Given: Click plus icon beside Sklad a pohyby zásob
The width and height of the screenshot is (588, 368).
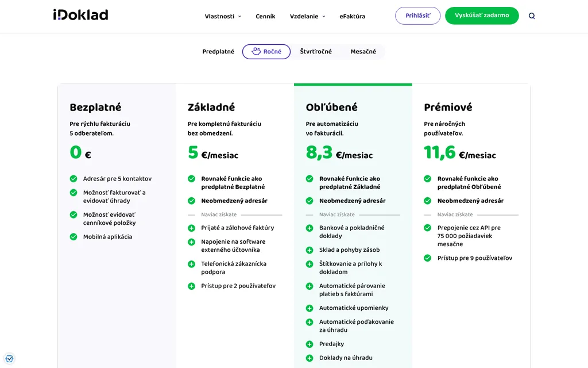Looking at the screenshot, I should tap(310, 250).
